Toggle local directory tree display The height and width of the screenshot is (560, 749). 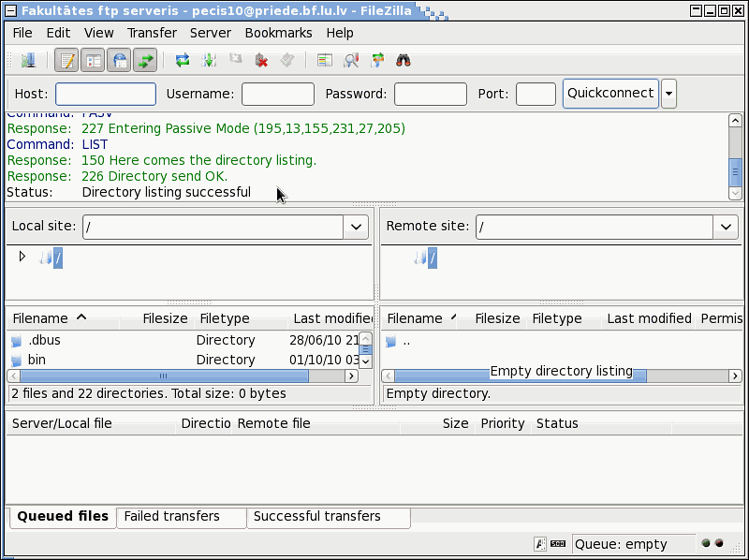[x=93, y=60]
